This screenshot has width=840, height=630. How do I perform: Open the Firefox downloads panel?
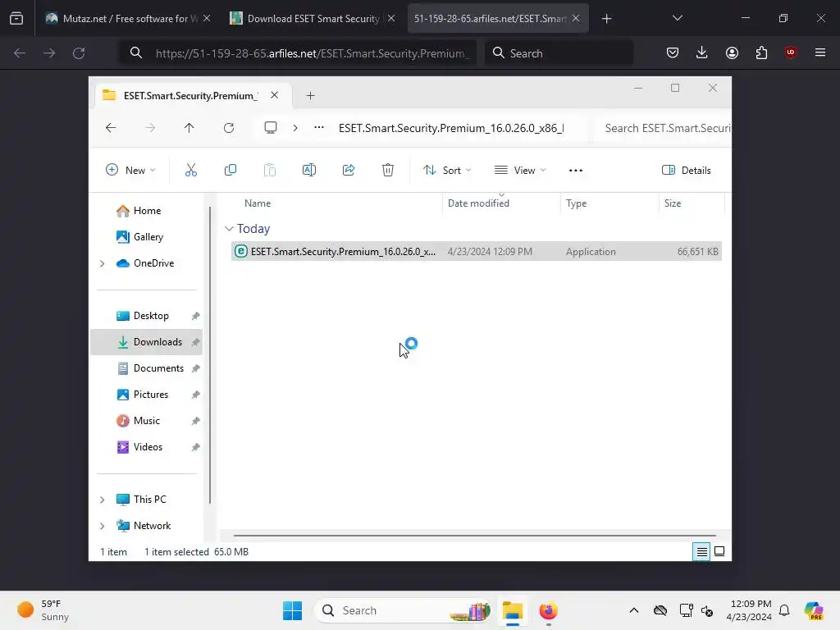tap(702, 52)
